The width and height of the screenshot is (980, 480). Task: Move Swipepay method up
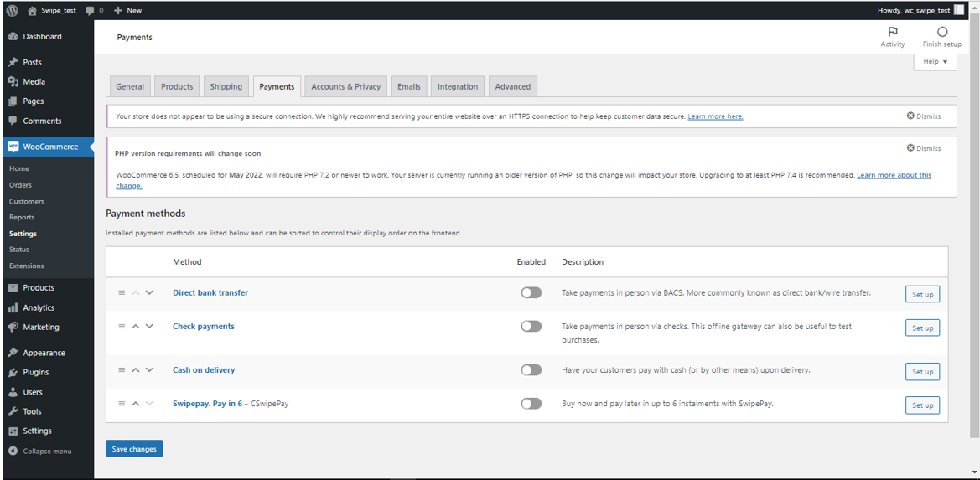pos(136,403)
